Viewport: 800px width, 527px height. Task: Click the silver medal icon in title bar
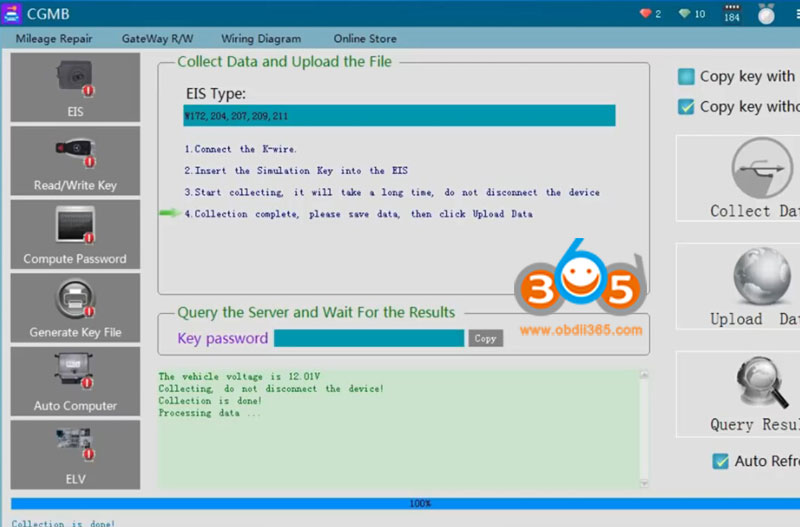[x=766, y=14]
